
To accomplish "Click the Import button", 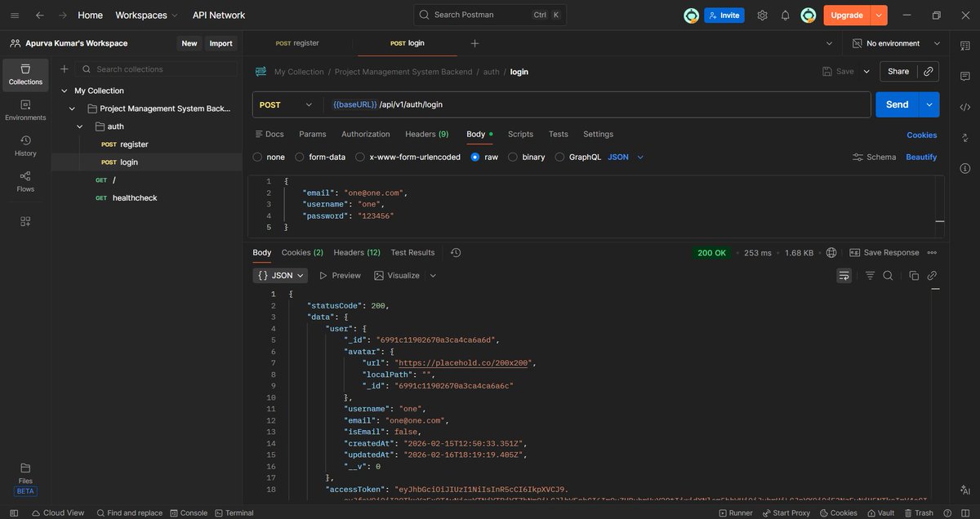I will [x=220, y=43].
